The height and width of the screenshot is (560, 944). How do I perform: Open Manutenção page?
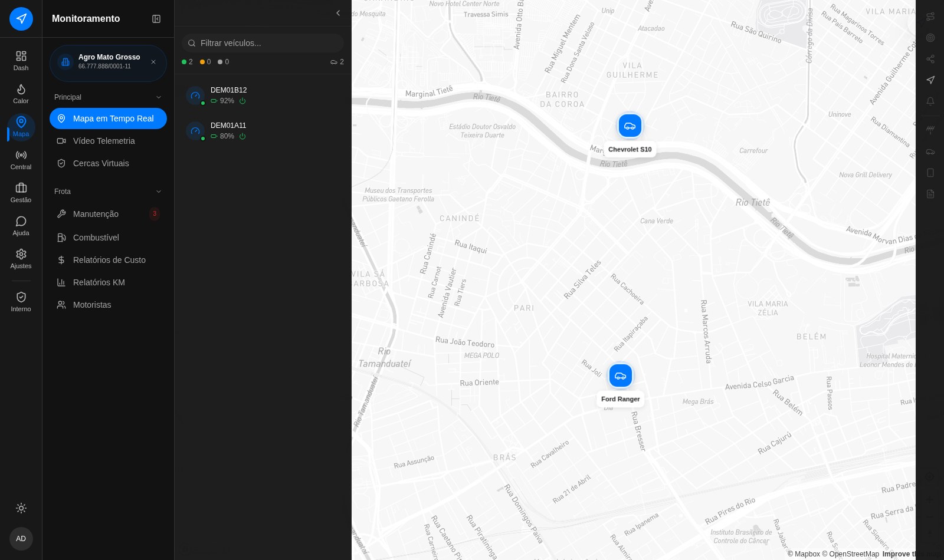[108, 214]
